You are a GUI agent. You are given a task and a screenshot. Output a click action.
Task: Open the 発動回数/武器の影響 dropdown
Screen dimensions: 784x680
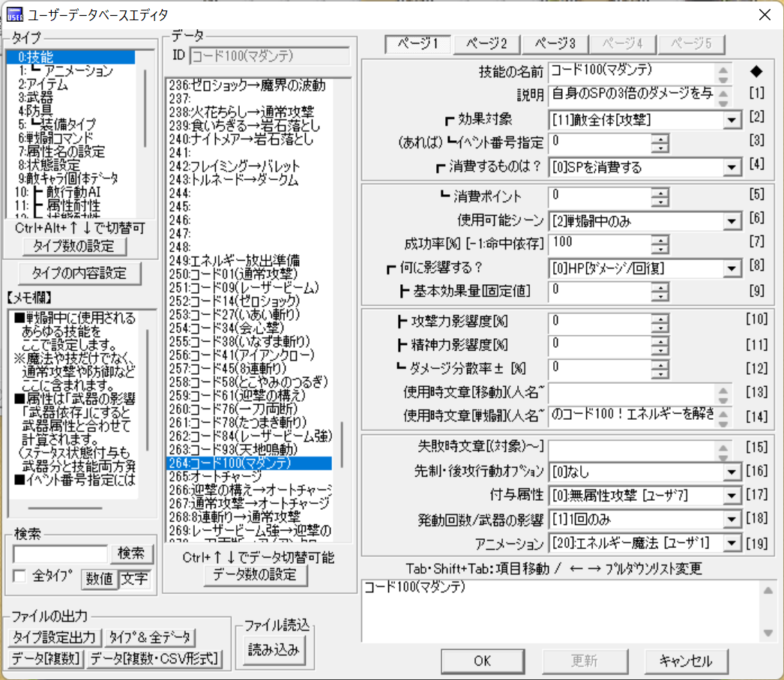coord(732,520)
